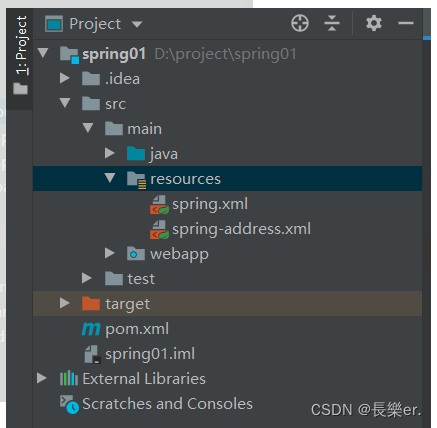Click the spring01.iml file icon
This screenshot has width=437, height=428.
point(92,354)
